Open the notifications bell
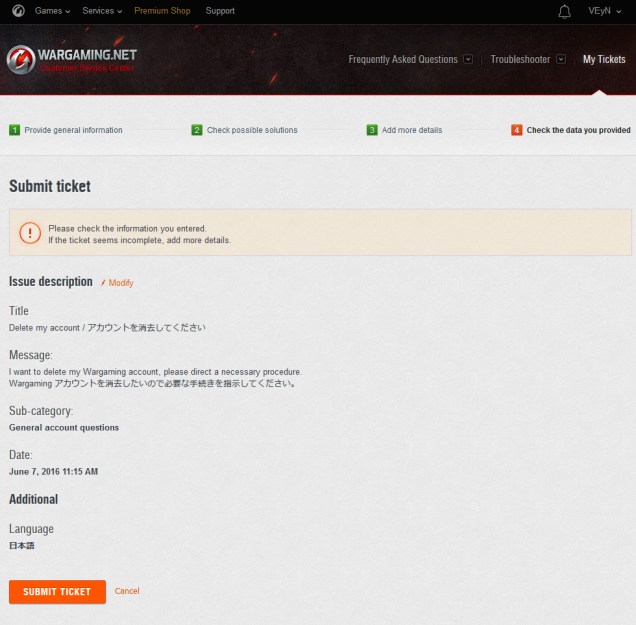 pyautogui.click(x=564, y=11)
